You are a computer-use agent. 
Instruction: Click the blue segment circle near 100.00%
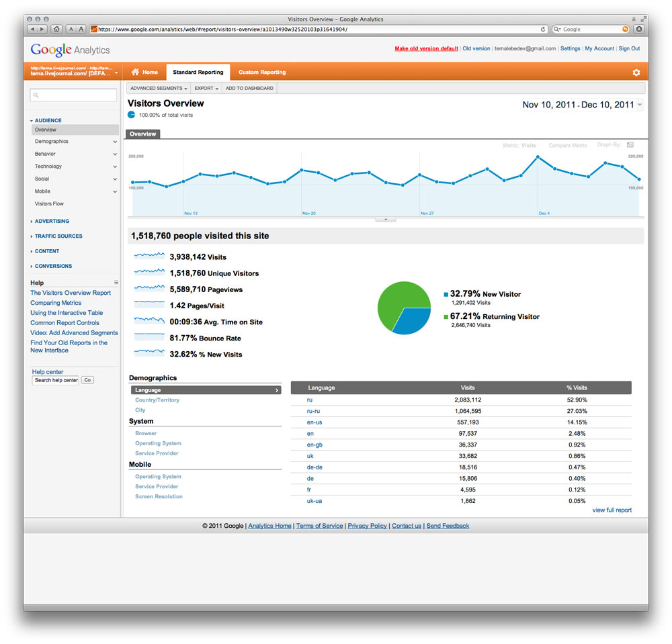click(131, 115)
